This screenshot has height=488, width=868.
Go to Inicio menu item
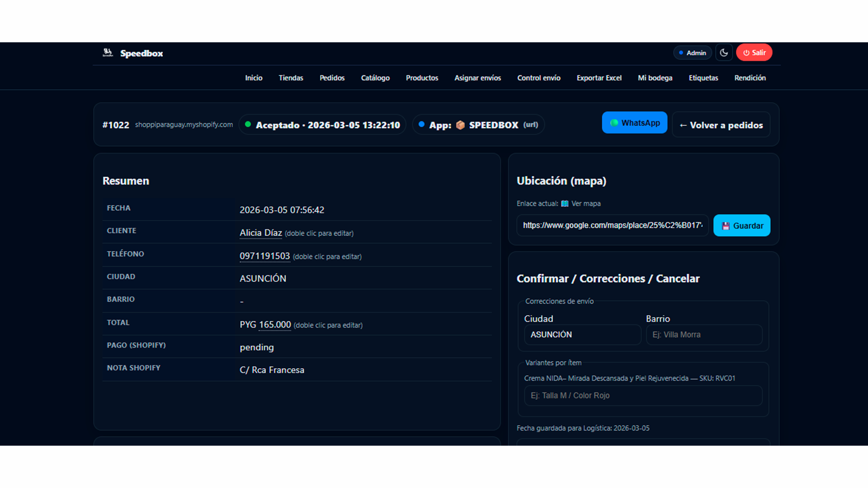coord(253,78)
